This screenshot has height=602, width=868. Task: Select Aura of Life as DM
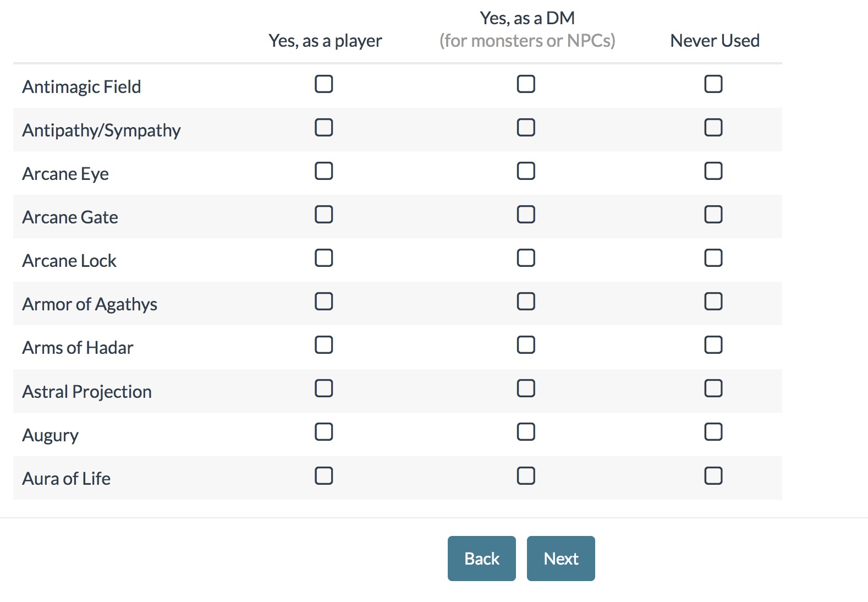click(526, 475)
